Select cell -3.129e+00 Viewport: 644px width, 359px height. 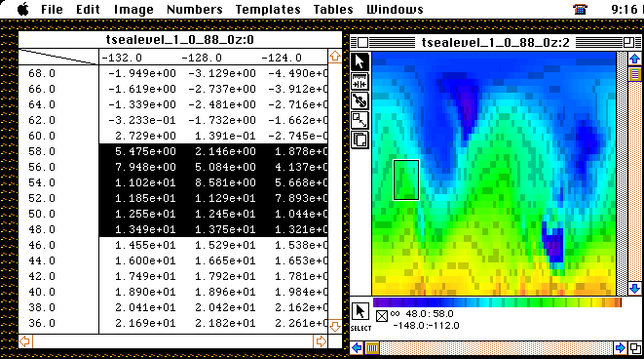click(222, 73)
